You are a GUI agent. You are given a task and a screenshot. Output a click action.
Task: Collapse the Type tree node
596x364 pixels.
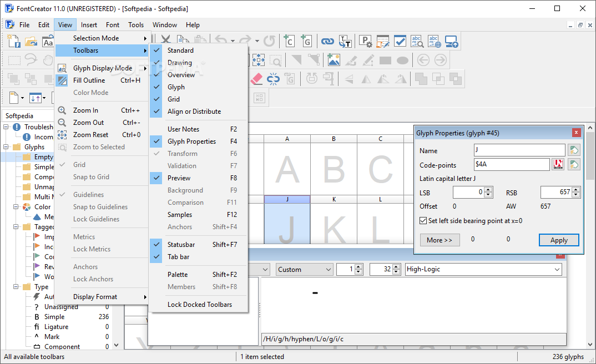16,286
